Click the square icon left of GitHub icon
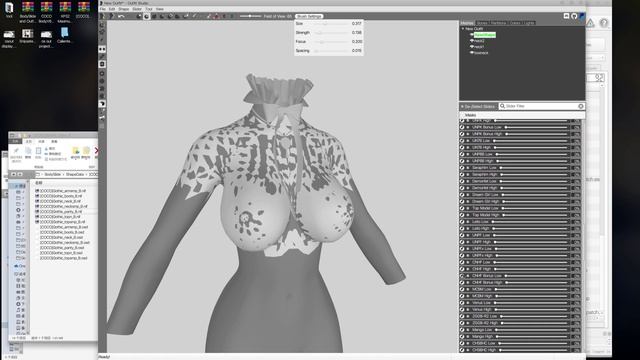 click(567, 16)
